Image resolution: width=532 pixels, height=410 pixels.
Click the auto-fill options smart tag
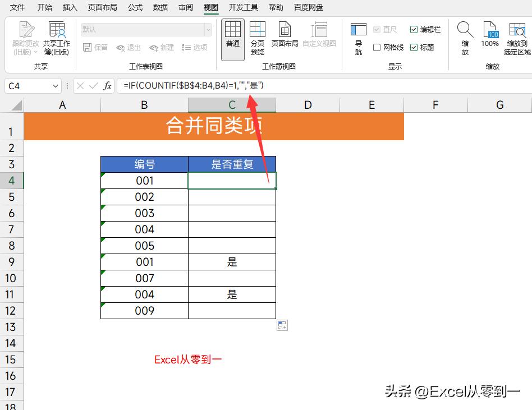pyautogui.click(x=282, y=325)
